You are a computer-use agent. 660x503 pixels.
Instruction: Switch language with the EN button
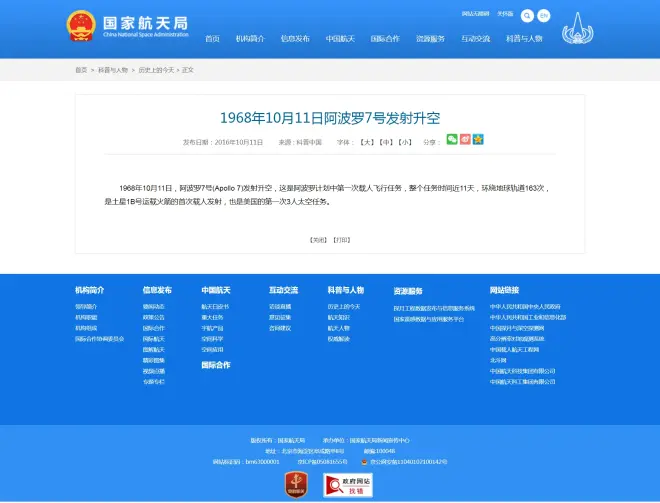pyautogui.click(x=543, y=16)
